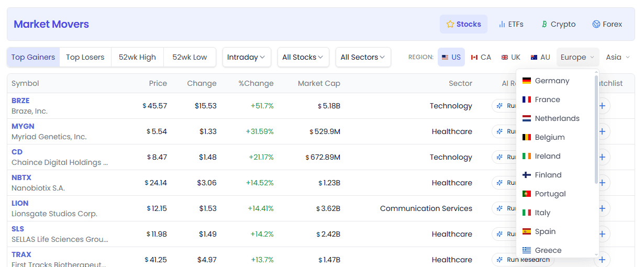Choose Spain from Europe list
The height and width of the screenshot is (267, 644).
555,231
